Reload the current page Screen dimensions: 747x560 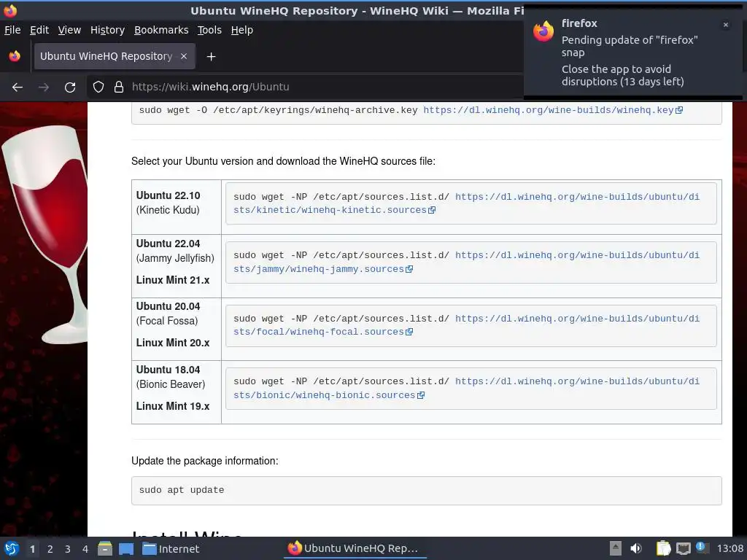point(70,87)
